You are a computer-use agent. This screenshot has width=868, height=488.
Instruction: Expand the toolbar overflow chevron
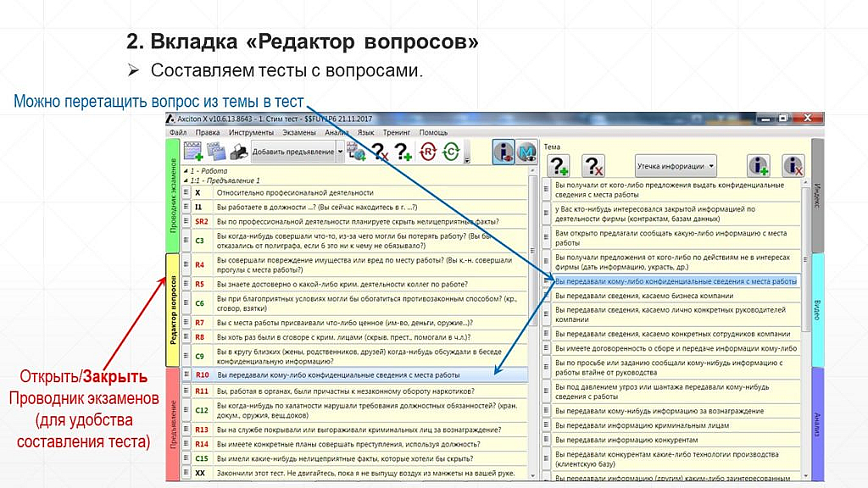tap(467, 160)
